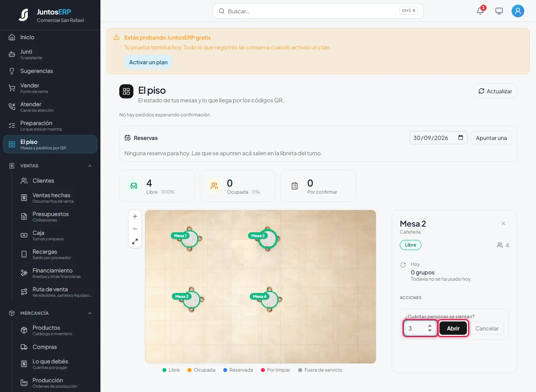Collapse the VENTAS section
Screen dimensions: 536x392
pos(50,166)
